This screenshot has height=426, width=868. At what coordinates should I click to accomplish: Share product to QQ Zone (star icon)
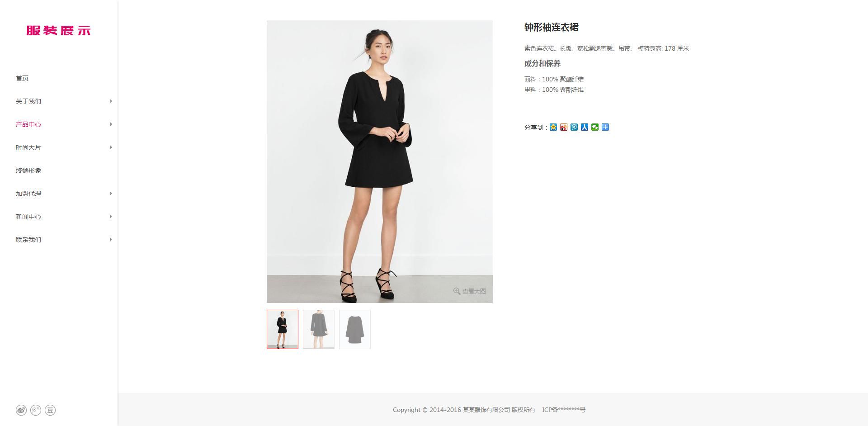point(553,127)
